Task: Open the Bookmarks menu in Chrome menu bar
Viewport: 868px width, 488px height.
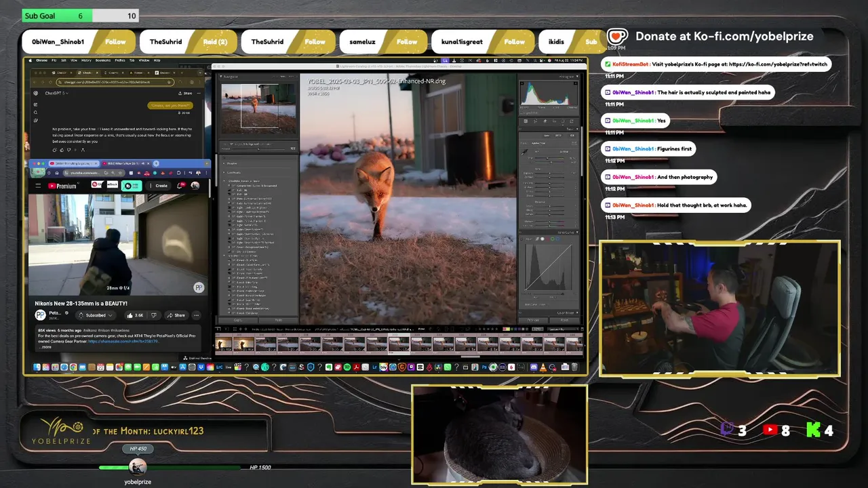Action: tap(103, 60)
